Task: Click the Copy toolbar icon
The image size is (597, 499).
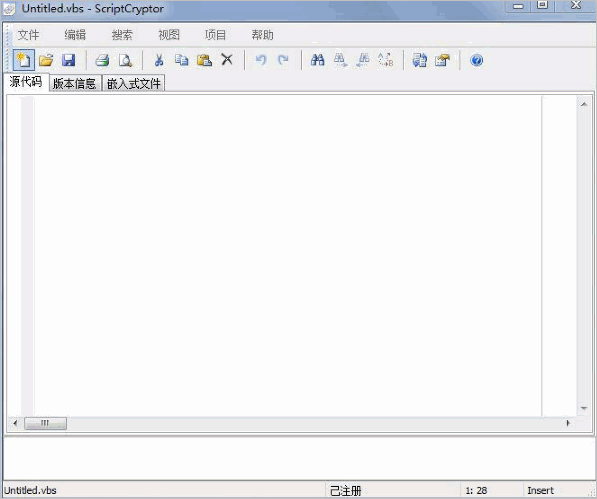Action: point(182,60)
